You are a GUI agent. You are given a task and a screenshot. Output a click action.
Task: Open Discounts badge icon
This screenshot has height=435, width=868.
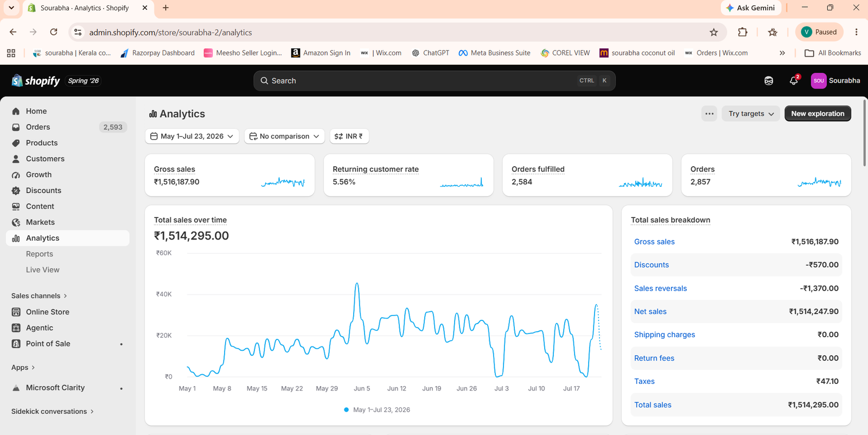(x=16, y=191)
